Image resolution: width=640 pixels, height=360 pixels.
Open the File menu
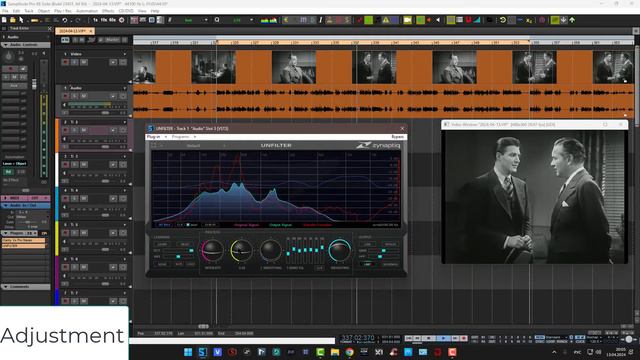coord(5,11)
